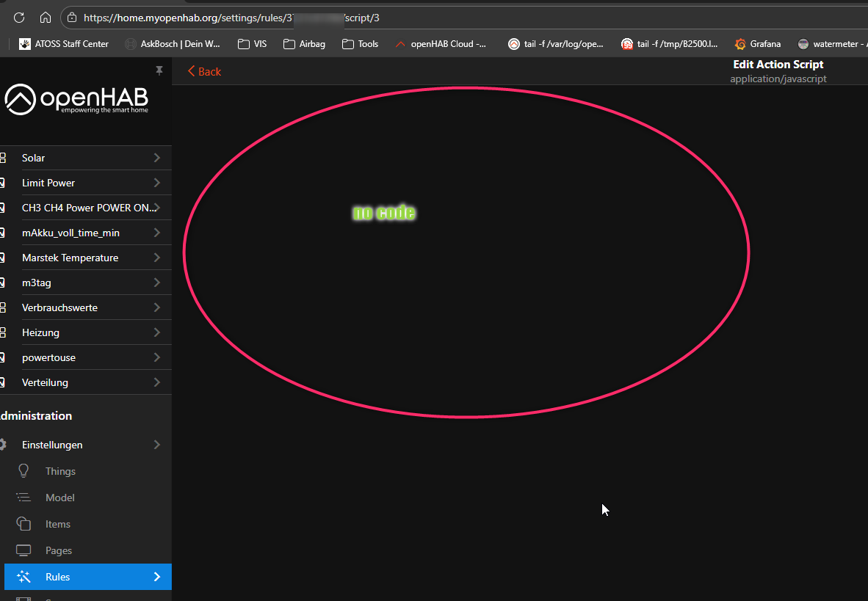The image size is (868, 601).
Task: Click the sidebar pin icon
Action: point(159,70)
